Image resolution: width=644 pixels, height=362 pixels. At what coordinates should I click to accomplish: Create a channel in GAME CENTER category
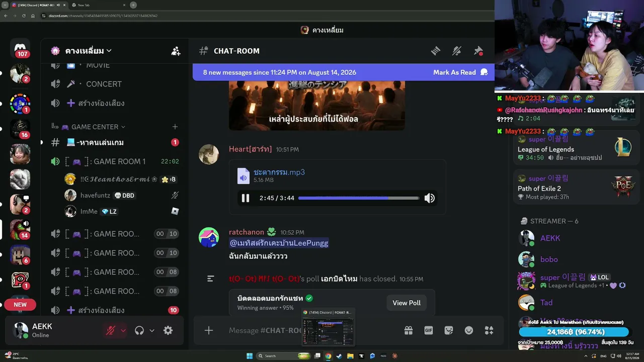click(x=175, y=127)
